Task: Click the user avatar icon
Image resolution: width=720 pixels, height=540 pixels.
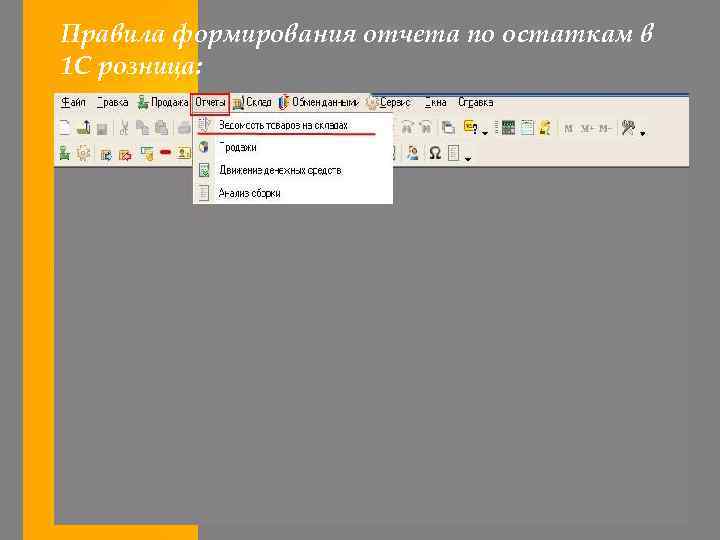Action: pyautogui.click(x=413, y=153)
